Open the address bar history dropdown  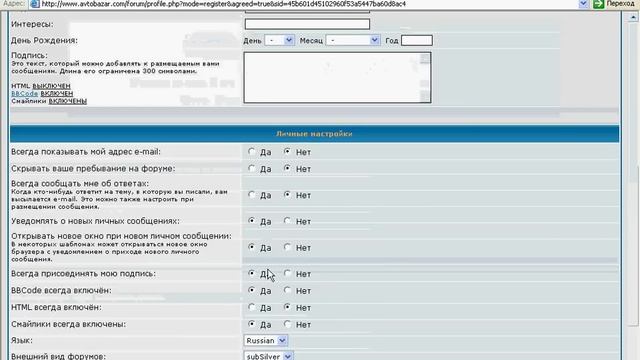click(583, 4)
